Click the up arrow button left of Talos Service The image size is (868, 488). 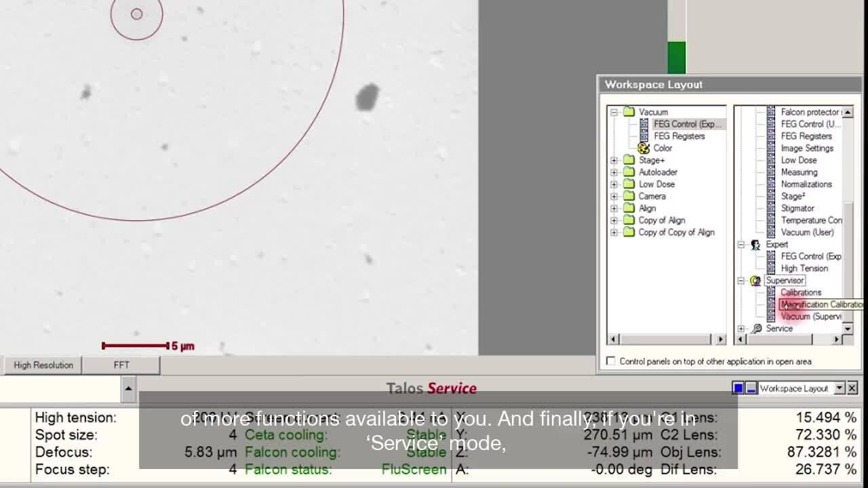pos(128,388)
